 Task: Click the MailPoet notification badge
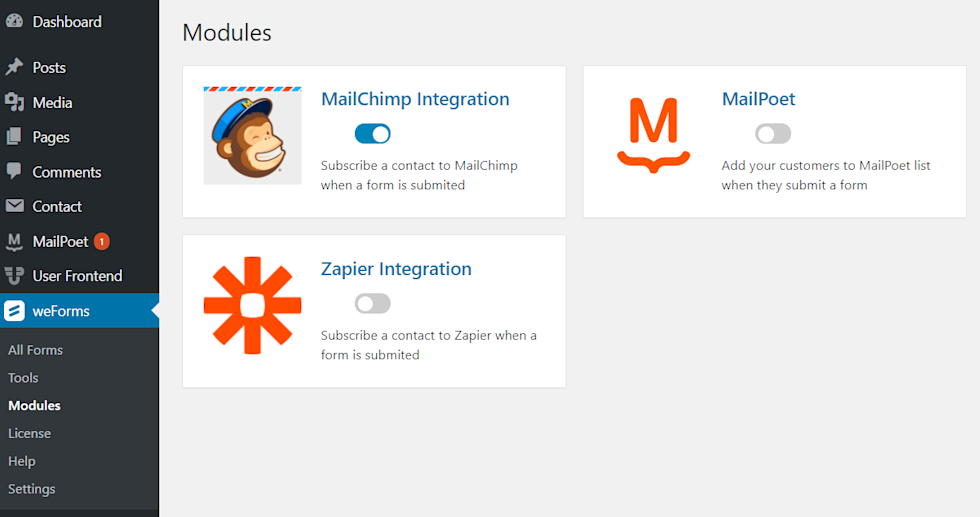coord(102,241)
